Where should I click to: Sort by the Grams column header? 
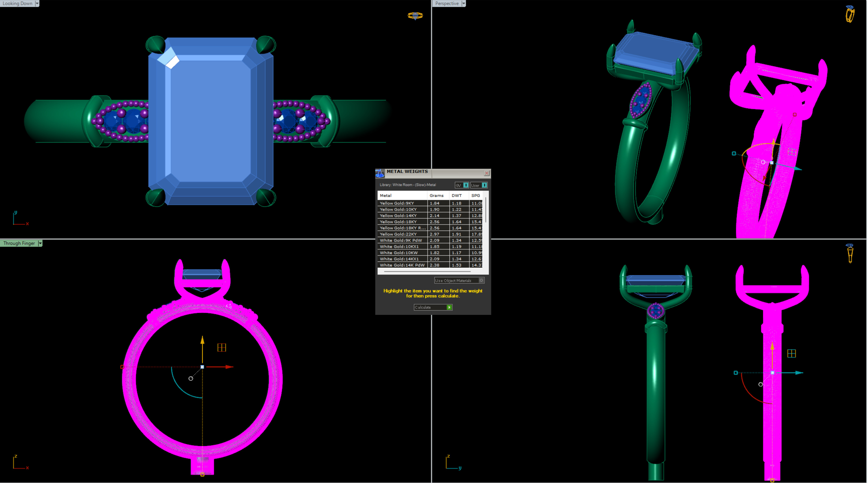point(437,196)
